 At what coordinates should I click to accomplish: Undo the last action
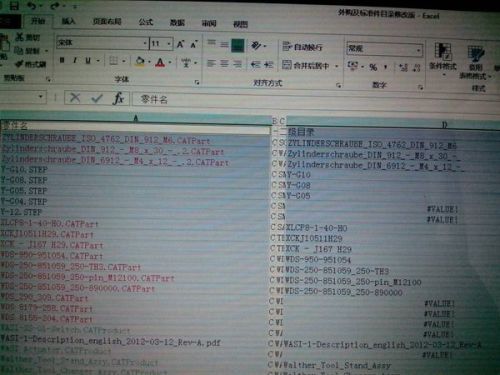click(32, 6)
